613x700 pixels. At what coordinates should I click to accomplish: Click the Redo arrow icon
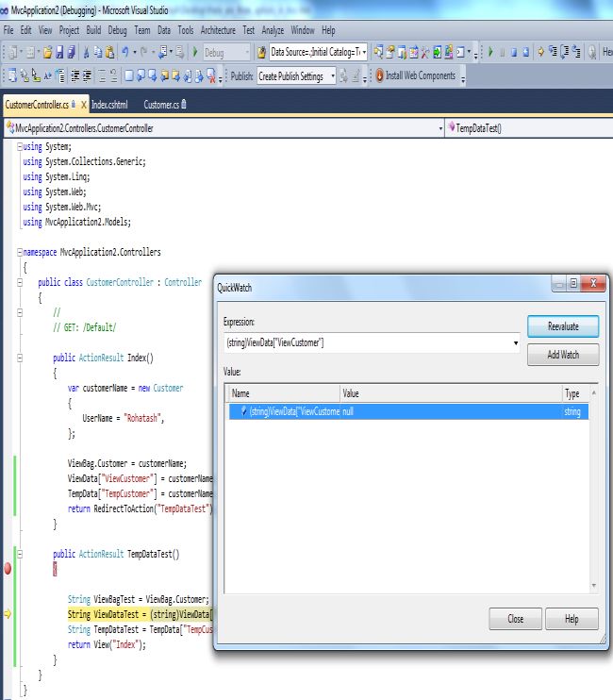pos(143,52)
